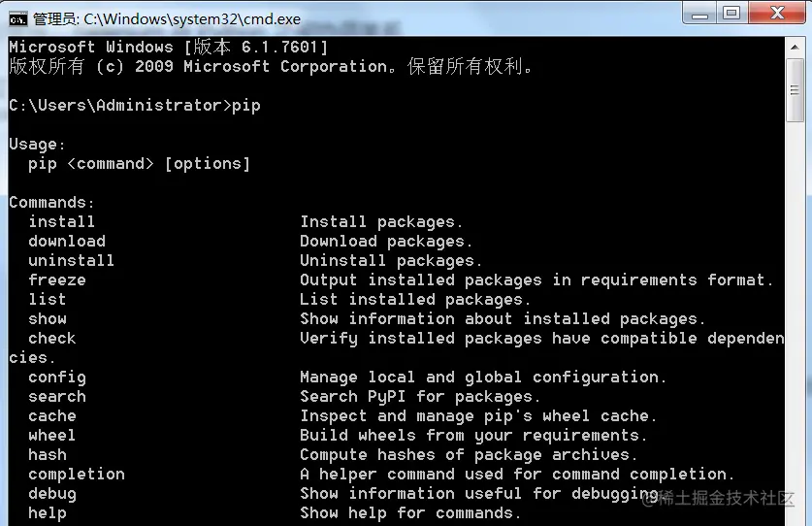Screen dimensions: 812x526
Task: Click the title text 'C:\Windows\system32\cmd.exe'
Action: pyautogui.click(x=192, y=19)
